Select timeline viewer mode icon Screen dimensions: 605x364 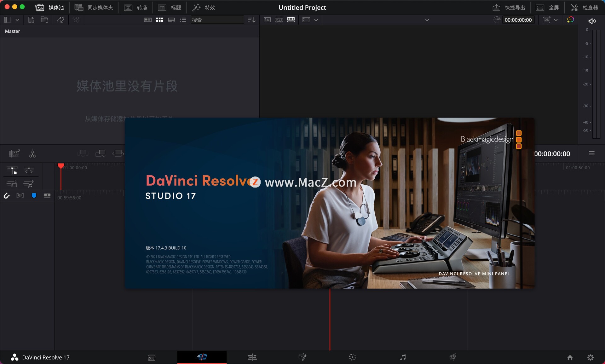pyautogui.click(x=291, y=20)
